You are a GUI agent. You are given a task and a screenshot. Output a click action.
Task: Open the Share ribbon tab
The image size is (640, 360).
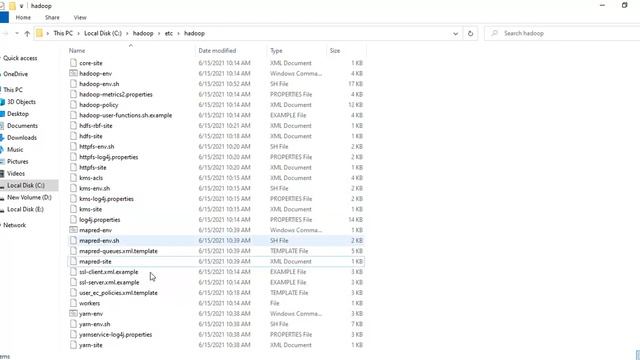tap(52, 18)
